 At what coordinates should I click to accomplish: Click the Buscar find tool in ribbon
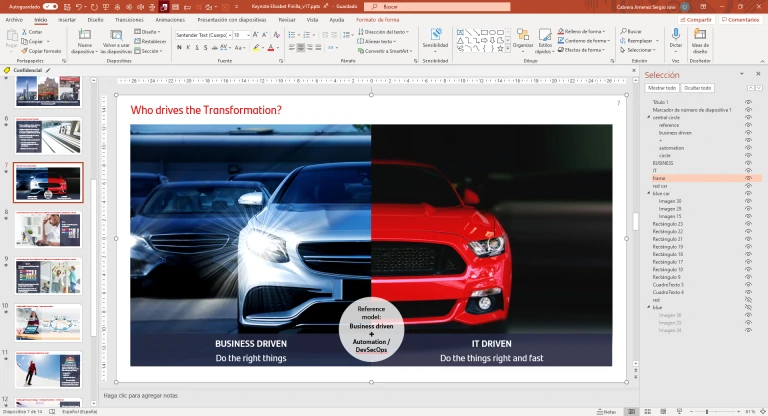point(634,31)
